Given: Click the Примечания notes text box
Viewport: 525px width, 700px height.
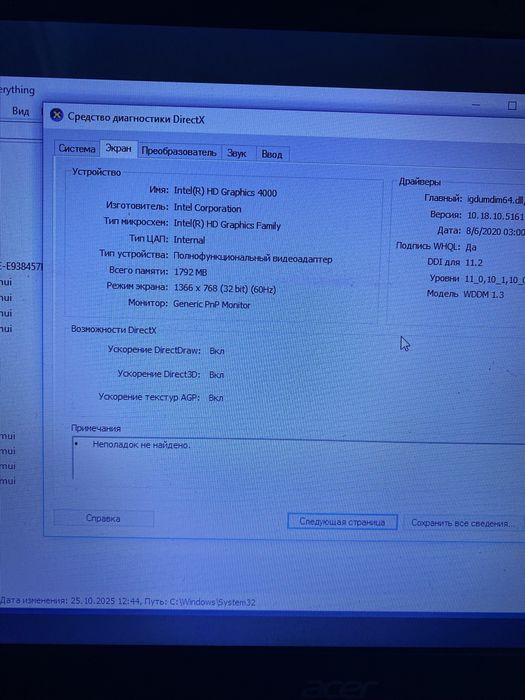Looking at the screenshot, I should click(298, 460).
